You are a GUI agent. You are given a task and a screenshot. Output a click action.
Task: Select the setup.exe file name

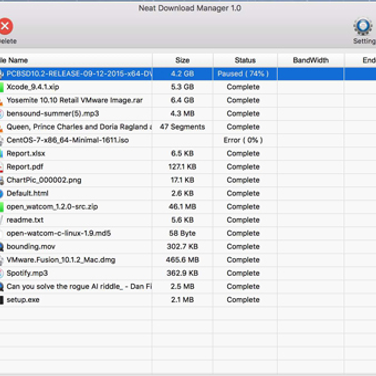tap(23, 300)
